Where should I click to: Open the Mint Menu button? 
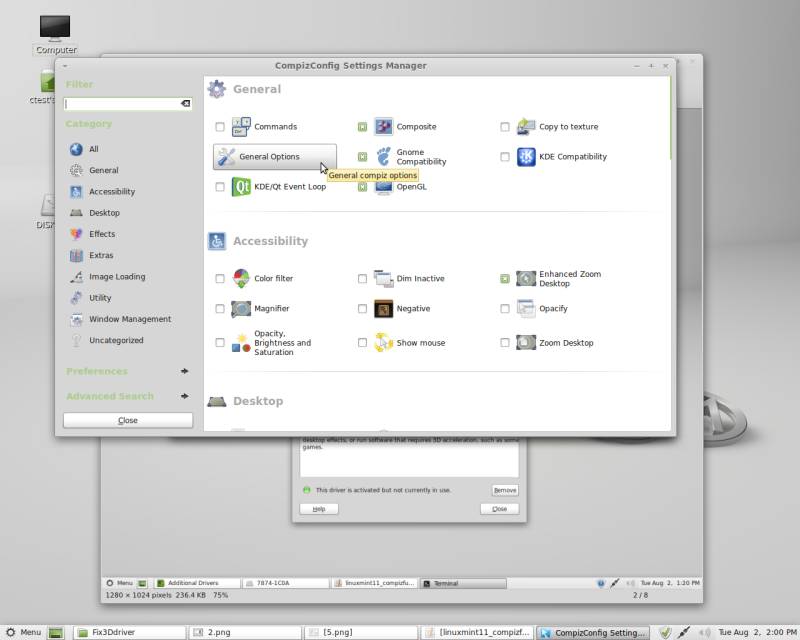[x=23, y=633]
